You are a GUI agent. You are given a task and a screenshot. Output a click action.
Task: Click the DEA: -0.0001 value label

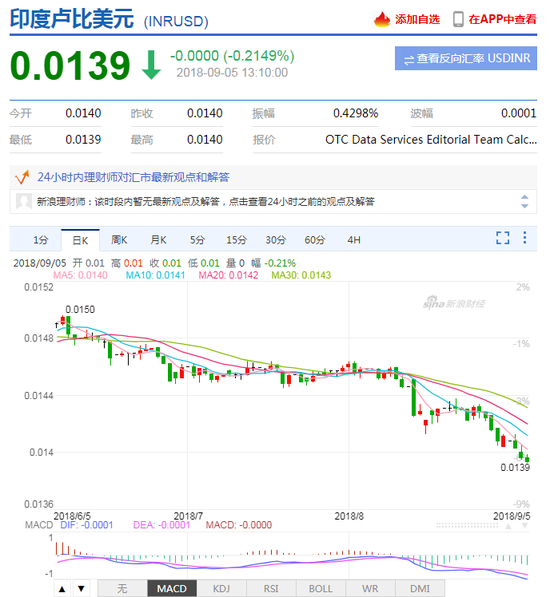coord(161,525)
